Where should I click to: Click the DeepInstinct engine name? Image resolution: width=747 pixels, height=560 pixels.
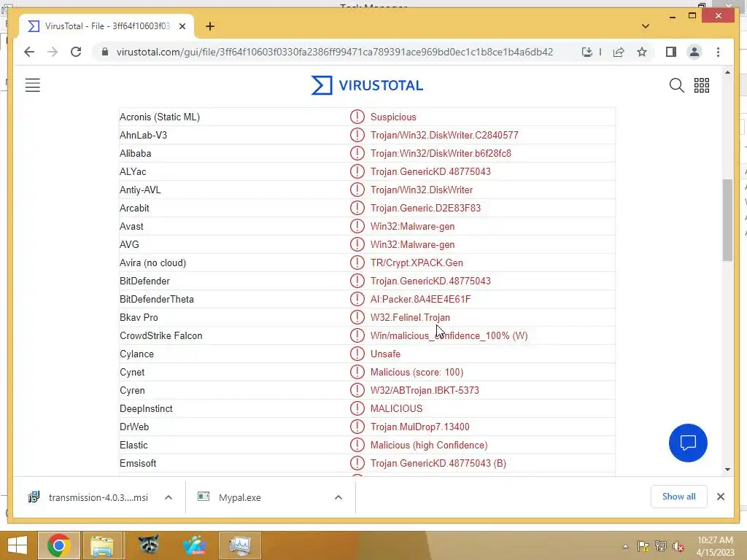146,408
